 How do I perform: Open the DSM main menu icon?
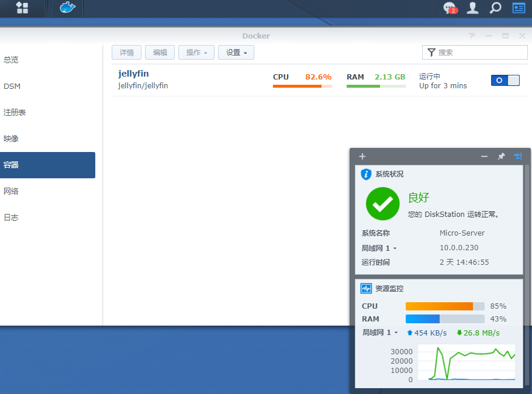click(22, 8)
